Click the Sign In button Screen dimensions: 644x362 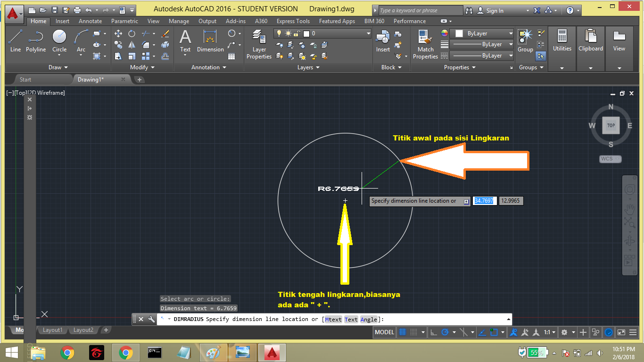(490, 10)
